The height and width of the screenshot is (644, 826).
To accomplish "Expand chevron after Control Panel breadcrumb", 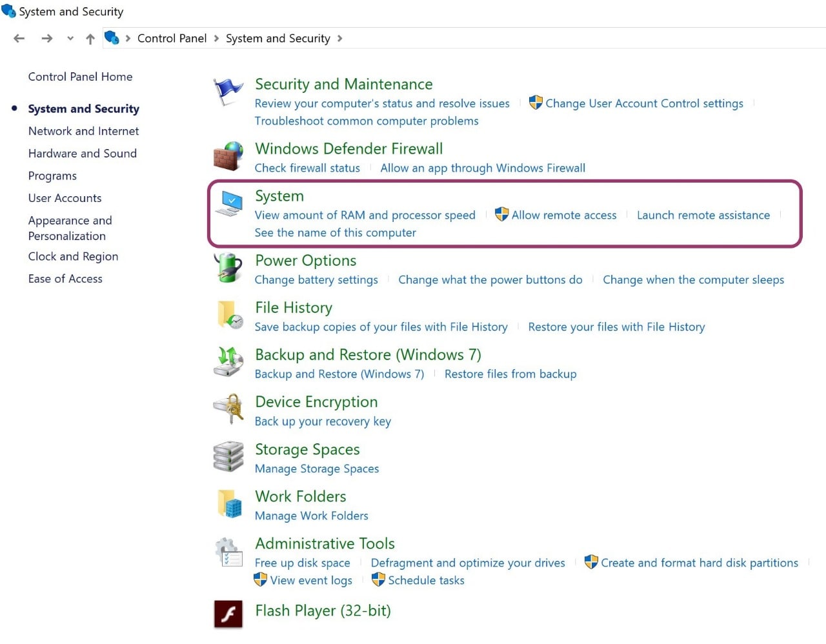I will click(x=216, y=39).
